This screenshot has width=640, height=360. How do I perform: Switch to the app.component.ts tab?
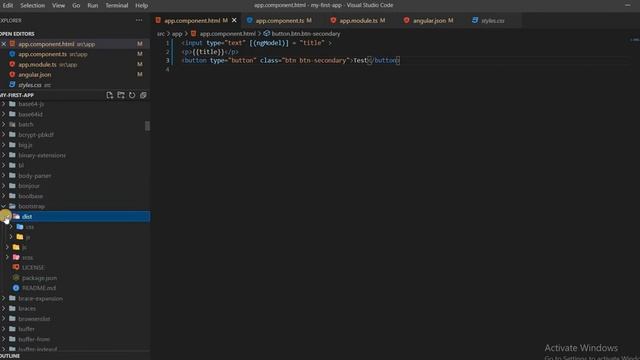280,20
